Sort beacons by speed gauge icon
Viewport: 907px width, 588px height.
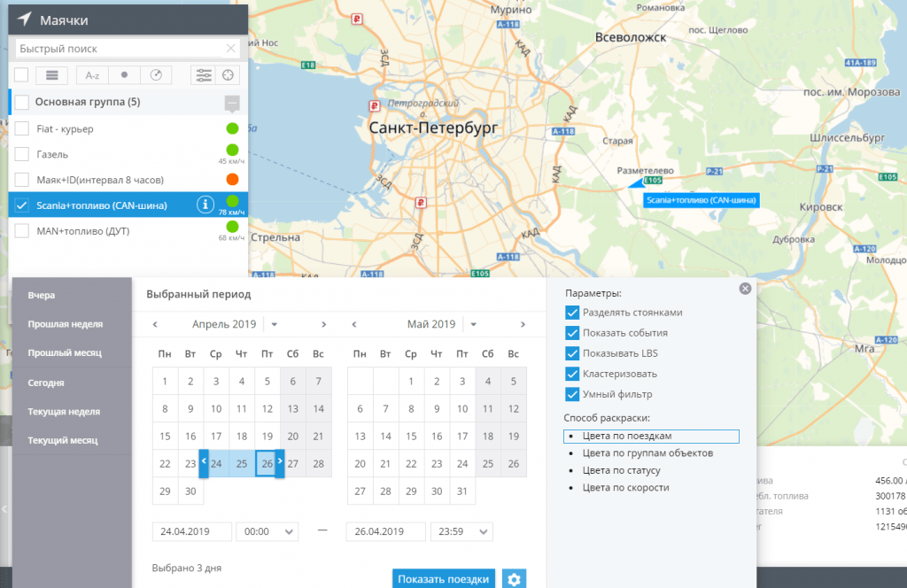tap(156, 75)
